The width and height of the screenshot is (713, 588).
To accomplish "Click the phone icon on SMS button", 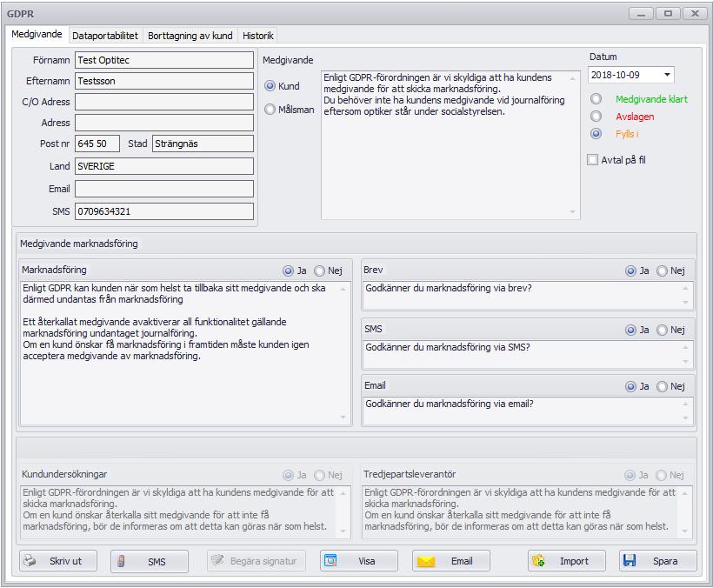I will point(121,561).
